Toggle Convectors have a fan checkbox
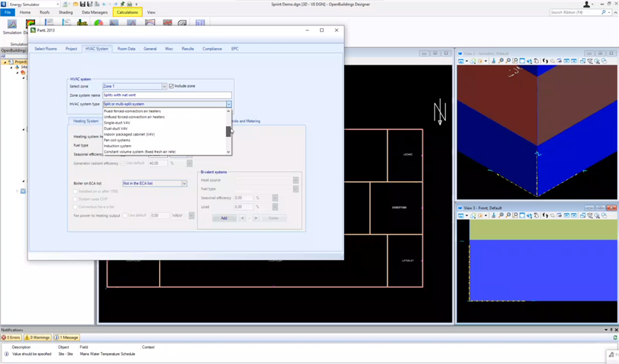The image size is (619, 364). pos(76,206)
